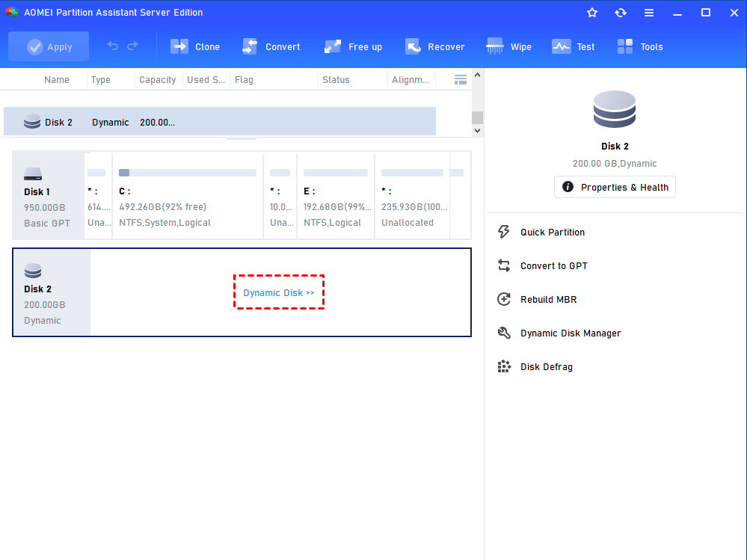Click the list scrollbar down arrow

(477, 131)
